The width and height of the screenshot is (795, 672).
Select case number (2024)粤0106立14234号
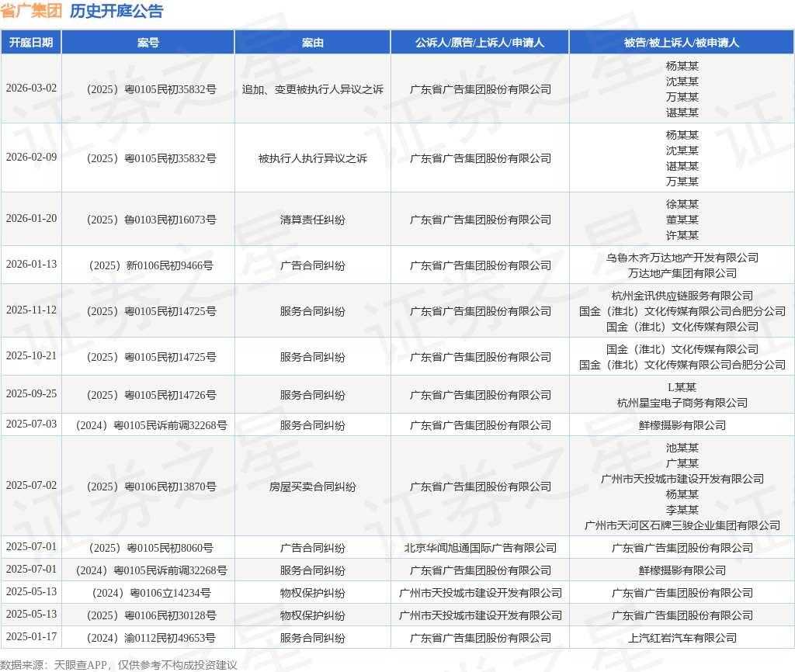(151, 594)
